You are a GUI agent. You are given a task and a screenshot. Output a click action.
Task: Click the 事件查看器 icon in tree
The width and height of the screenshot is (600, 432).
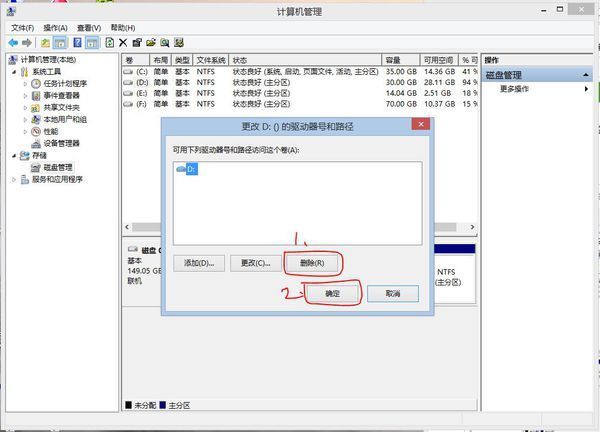point(36,95)
